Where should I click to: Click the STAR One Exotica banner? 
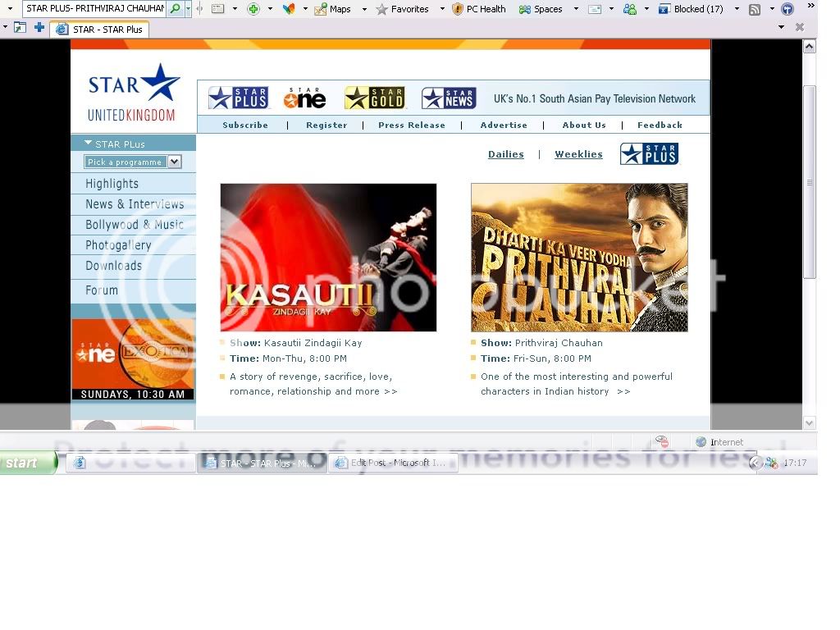click(133, 359)
